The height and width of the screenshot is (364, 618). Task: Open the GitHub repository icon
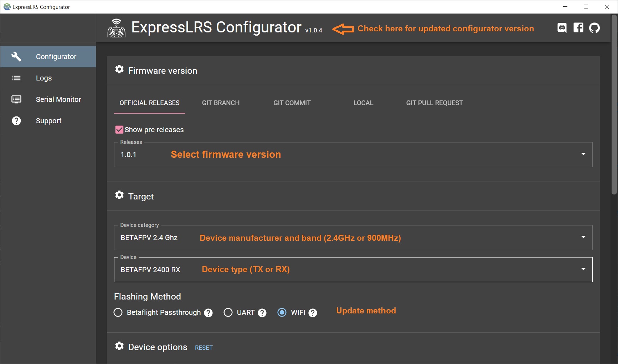594,28
